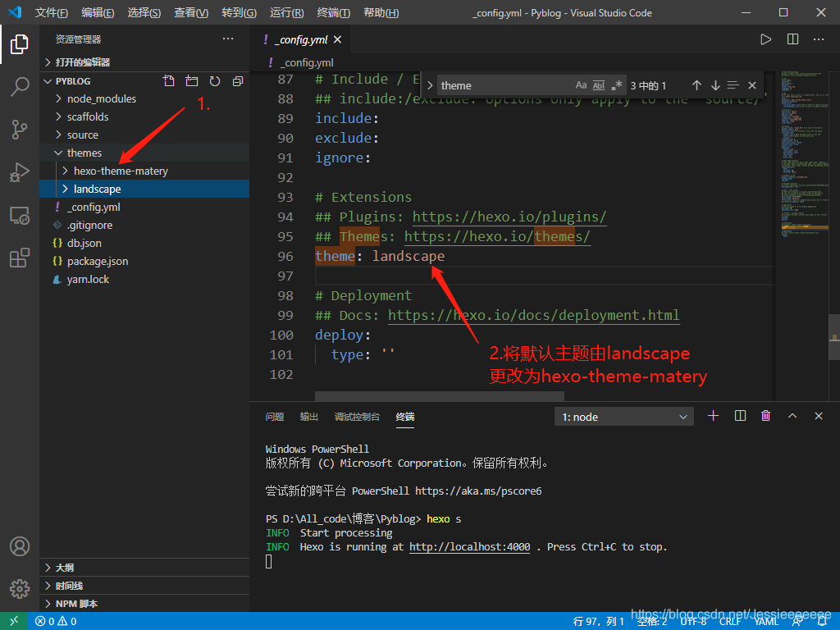This screenshot has width=840, height=630.
Task: Open the 选择(S) menu
Action: pyautogui.click(x=144, y=12)
